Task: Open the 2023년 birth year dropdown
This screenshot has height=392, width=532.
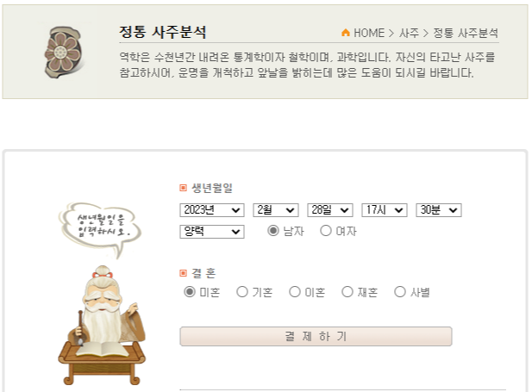Action: [212, 210]
